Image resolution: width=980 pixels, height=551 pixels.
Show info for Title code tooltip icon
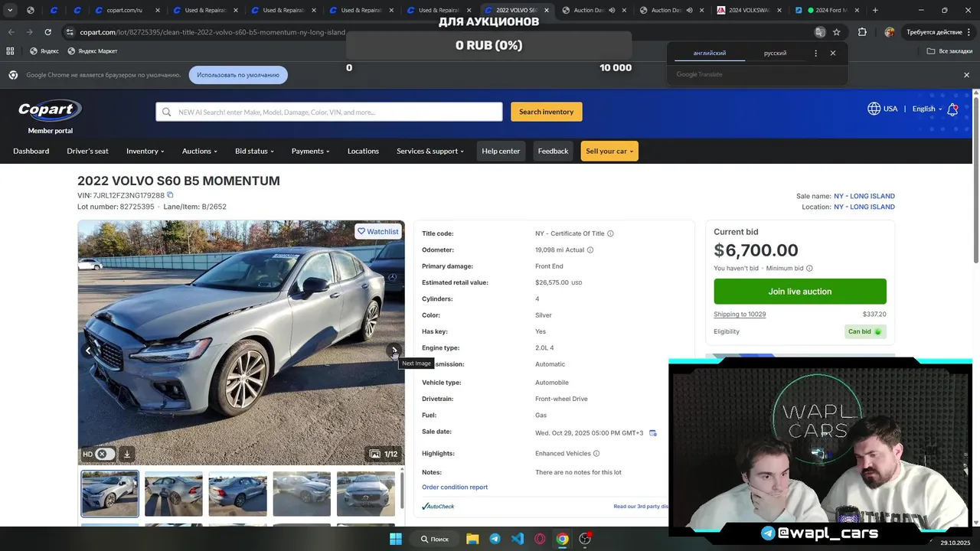[610, 233]
